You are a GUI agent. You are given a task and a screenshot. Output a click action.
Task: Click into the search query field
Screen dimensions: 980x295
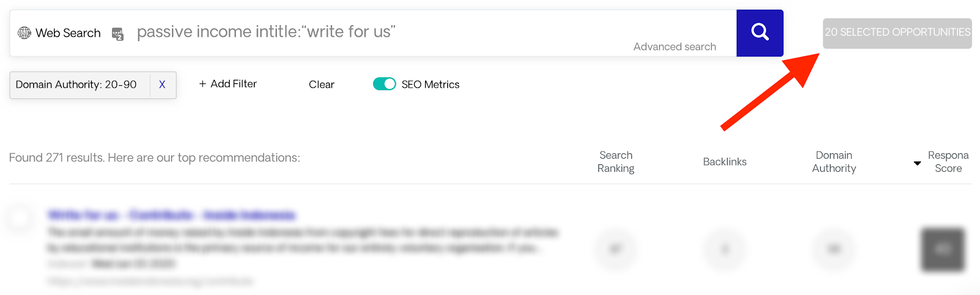380,32
